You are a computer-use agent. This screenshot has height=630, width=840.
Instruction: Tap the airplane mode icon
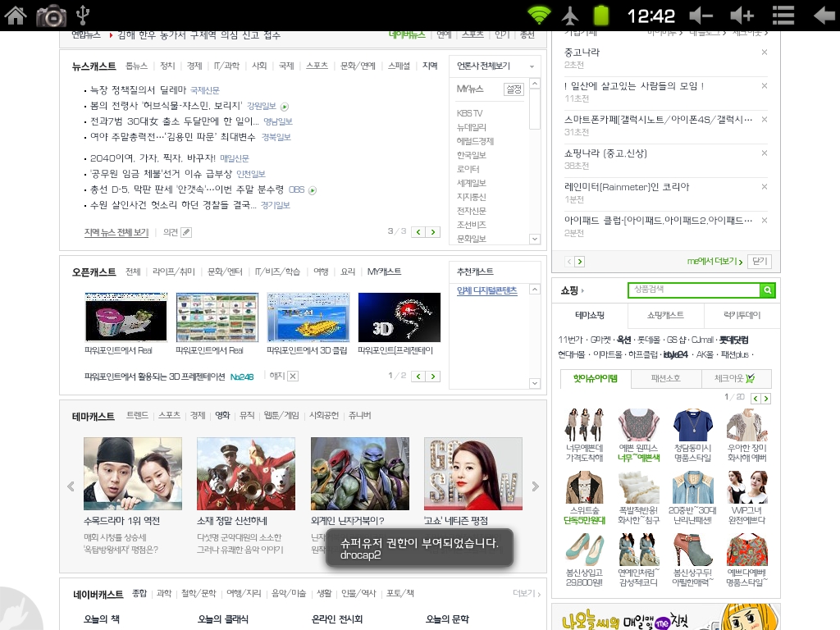coord(570,16)
